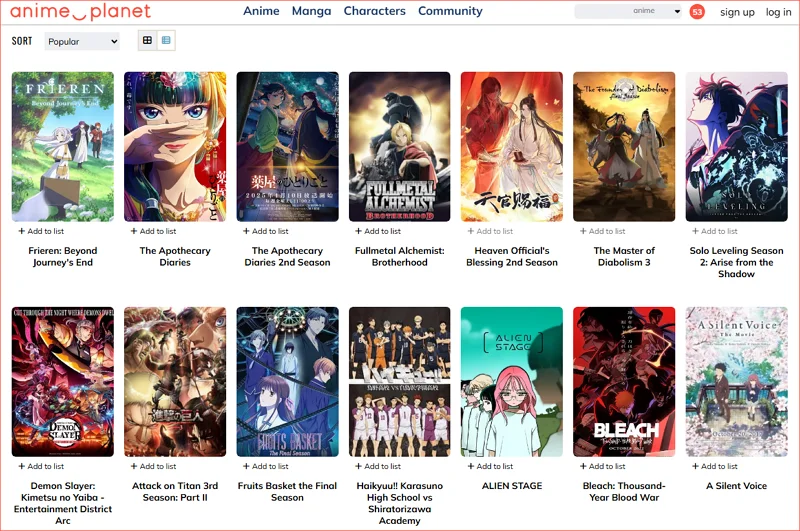Open the anime-planet logo homepage
800x531 pixels.
point(80,12)
